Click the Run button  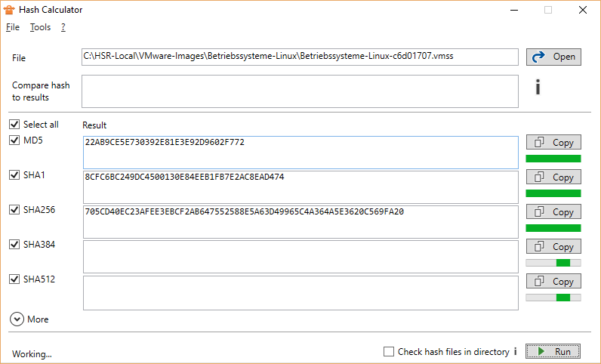(553, 351)
